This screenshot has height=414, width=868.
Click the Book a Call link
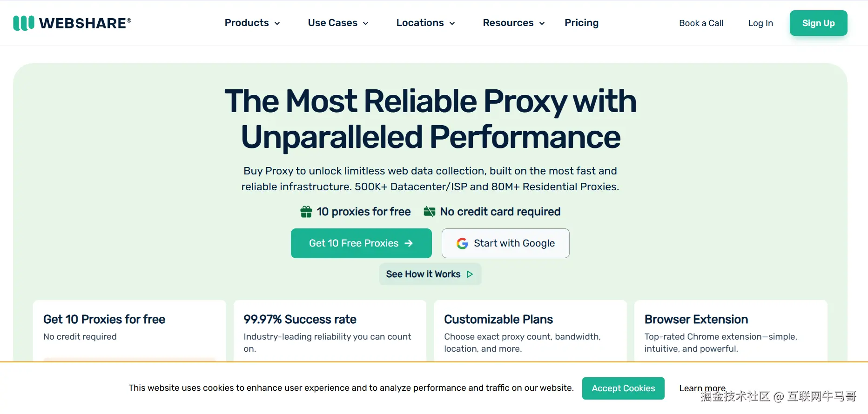click(x=701, y=23)
